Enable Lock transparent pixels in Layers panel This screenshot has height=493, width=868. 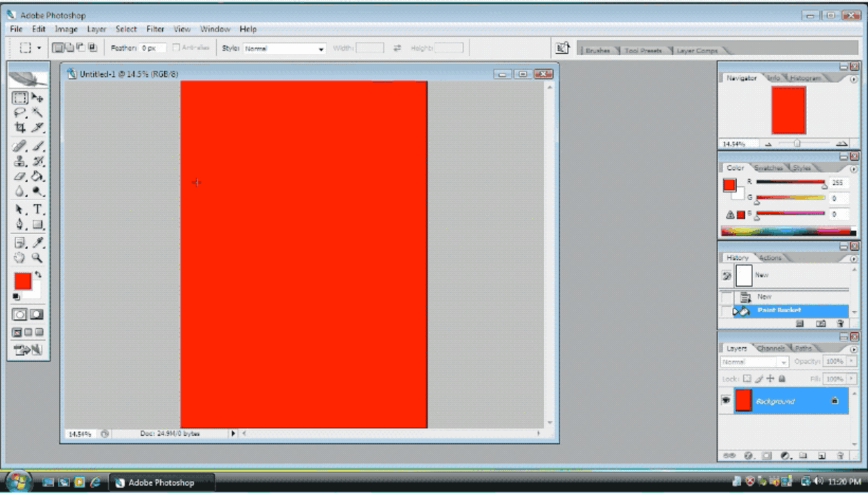click(x=748, y=379)
